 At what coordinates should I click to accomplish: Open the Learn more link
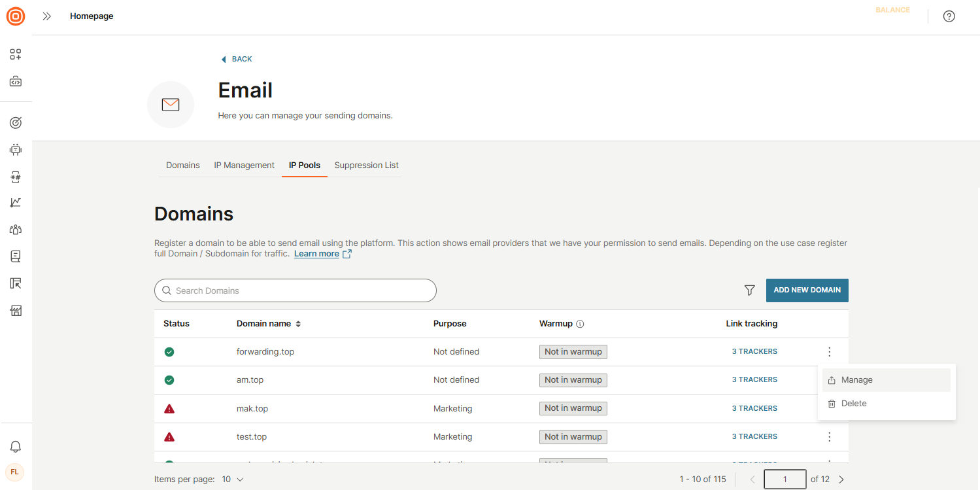point(316,253)
